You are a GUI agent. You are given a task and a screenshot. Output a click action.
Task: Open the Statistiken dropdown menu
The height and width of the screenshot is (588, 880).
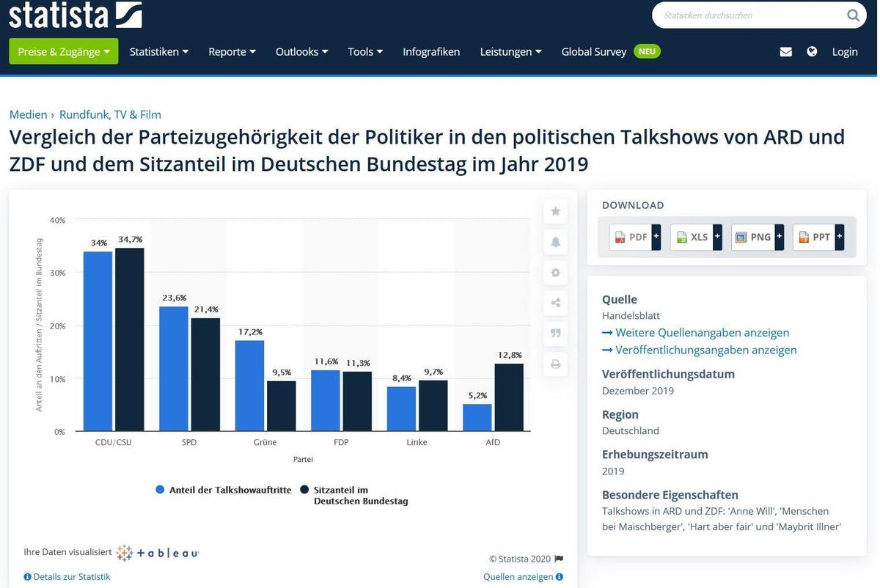tap(159, 51)
